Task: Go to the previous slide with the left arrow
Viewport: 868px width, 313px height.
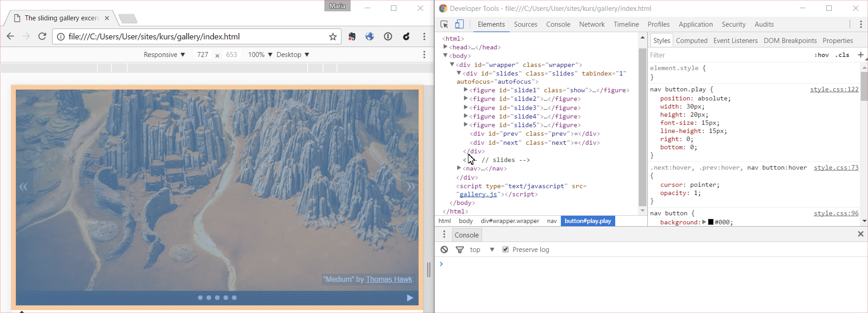Action: (x=24, y=187)
